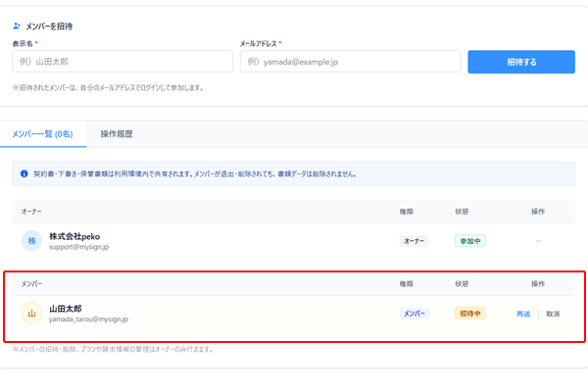Click the メンバーを招待 heading

(49, 26)
